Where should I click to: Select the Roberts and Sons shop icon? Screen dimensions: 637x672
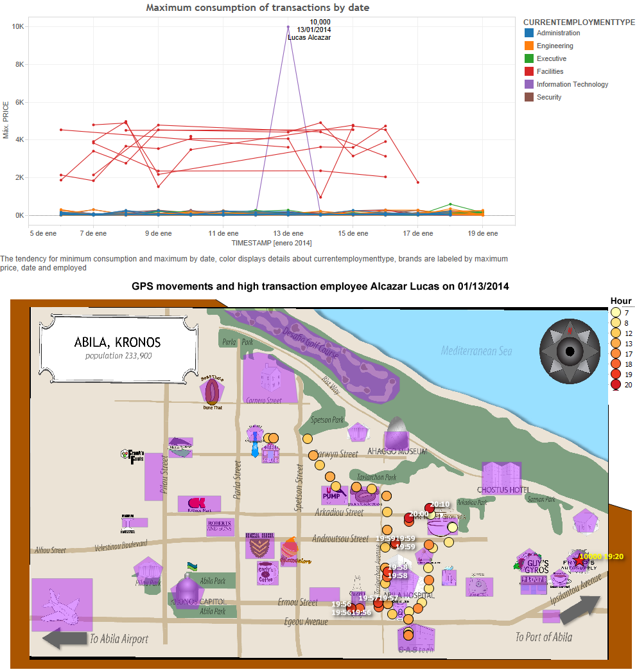tap(220, 526)
